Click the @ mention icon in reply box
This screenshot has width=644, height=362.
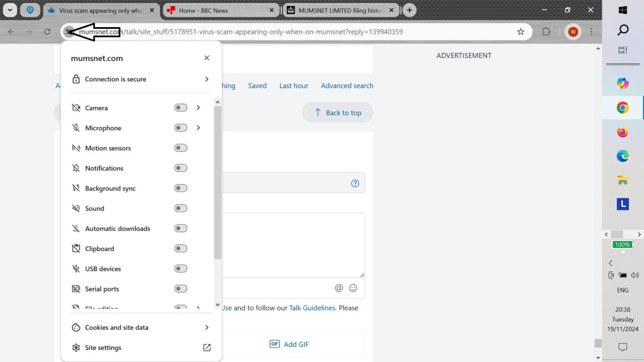pyautogui.click(x=339, y=288)
